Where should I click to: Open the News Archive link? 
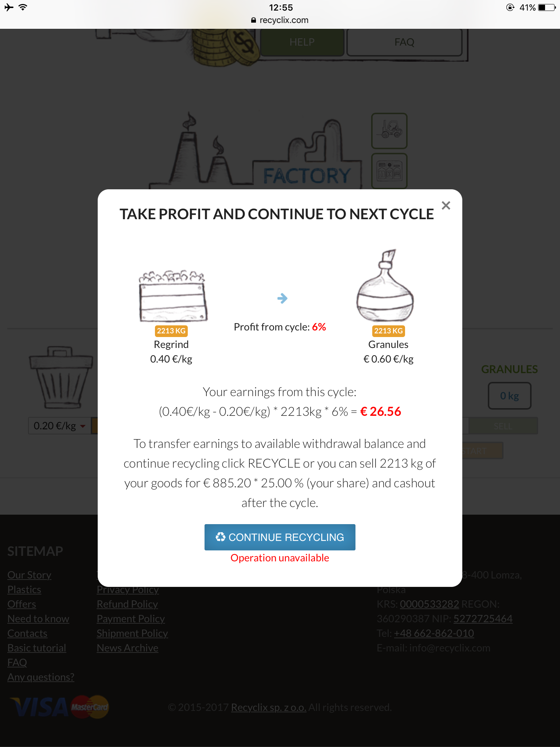click(127, 648)
